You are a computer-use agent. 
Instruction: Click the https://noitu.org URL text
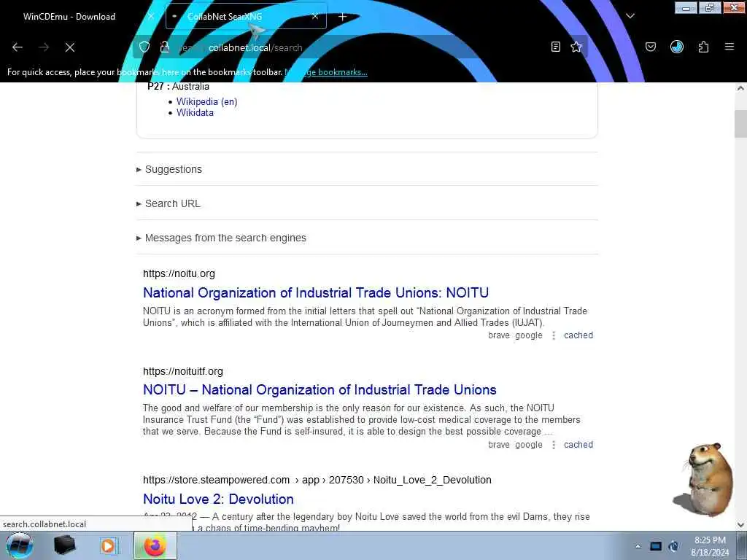179,274
